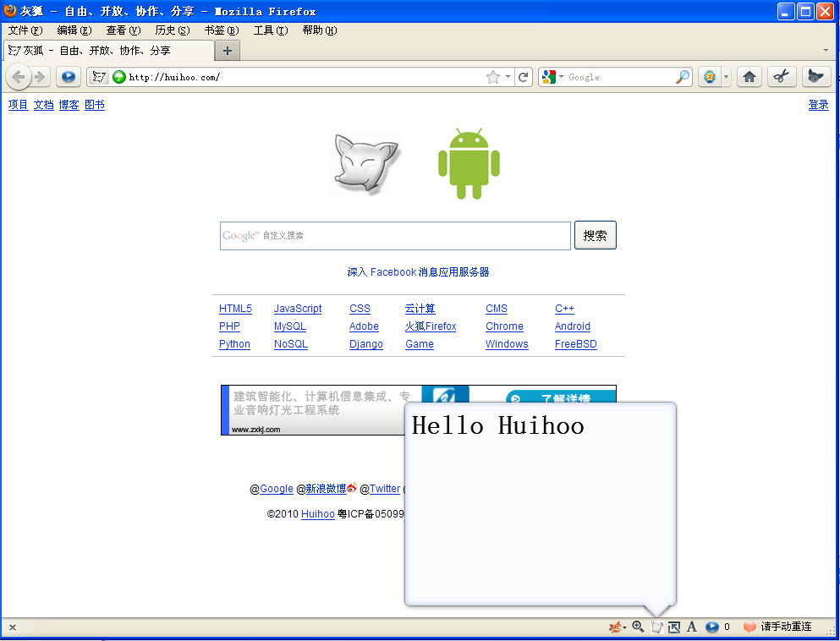This screenshot has width=840, height=641.
Task: Click the green Android robot logo
Action: tap(469, 164)
